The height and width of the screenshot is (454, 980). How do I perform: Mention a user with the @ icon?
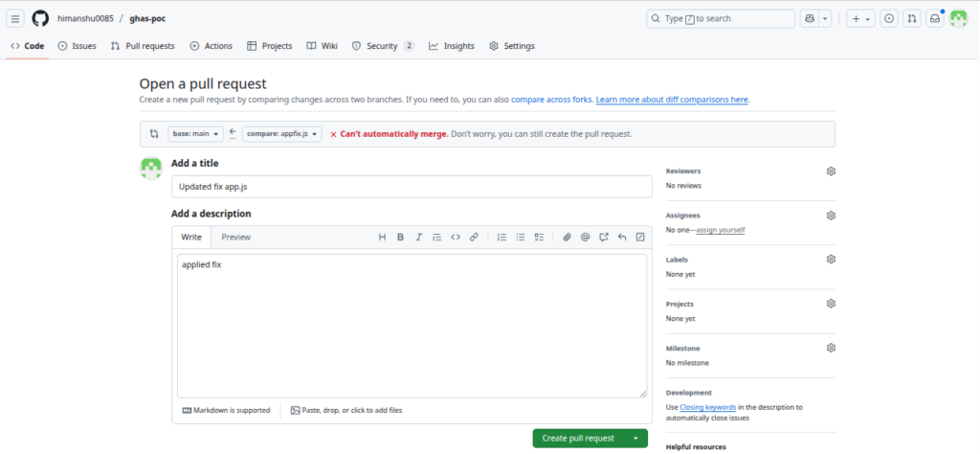[x=585, y=237]
